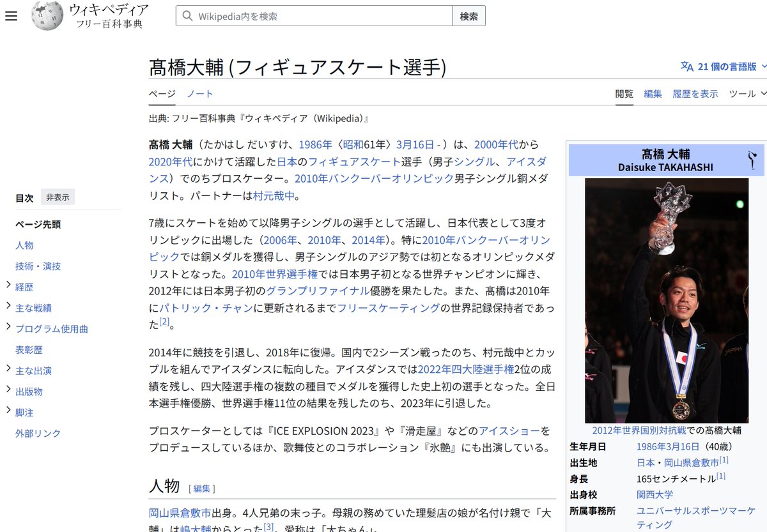Open the 2014年 Olympics link

(368, 240)
